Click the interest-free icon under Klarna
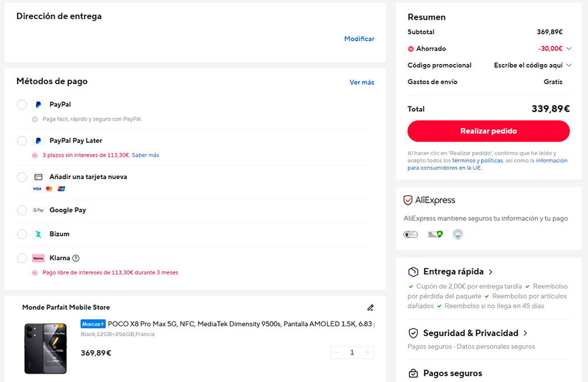The image size is (588, 382). 35,273
